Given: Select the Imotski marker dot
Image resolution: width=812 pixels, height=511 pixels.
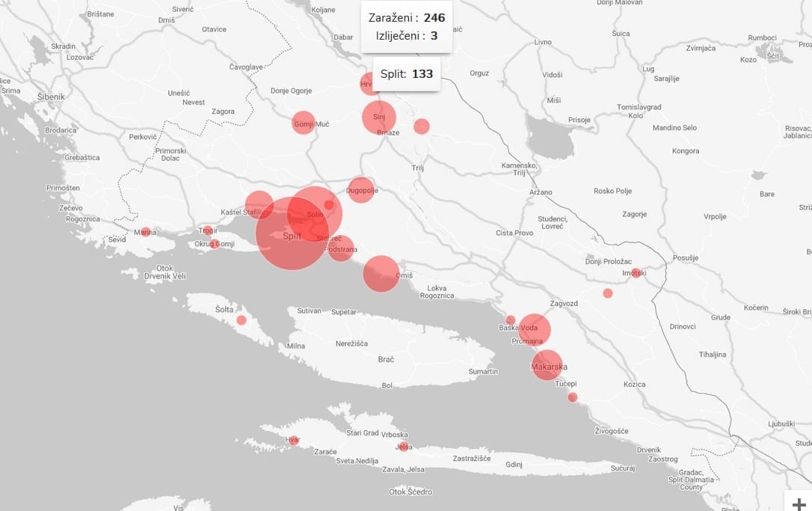Looking at the screenshot, I should tap(636, 273).
